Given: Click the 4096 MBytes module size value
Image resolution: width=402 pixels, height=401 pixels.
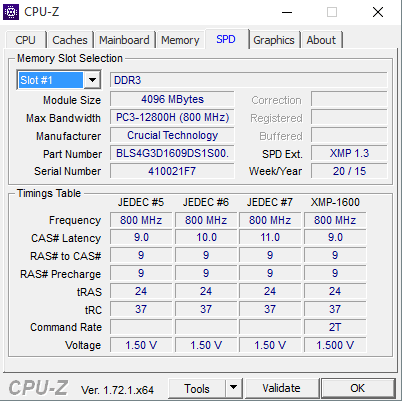Looking at the screenshot, I should point(172,99).
